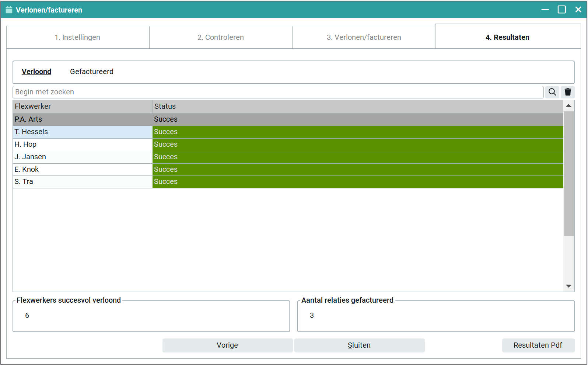This screenshot has height=365, width=588.
Task: Close the Verlonen/factureren window
Action: click(x=578, y=10)
